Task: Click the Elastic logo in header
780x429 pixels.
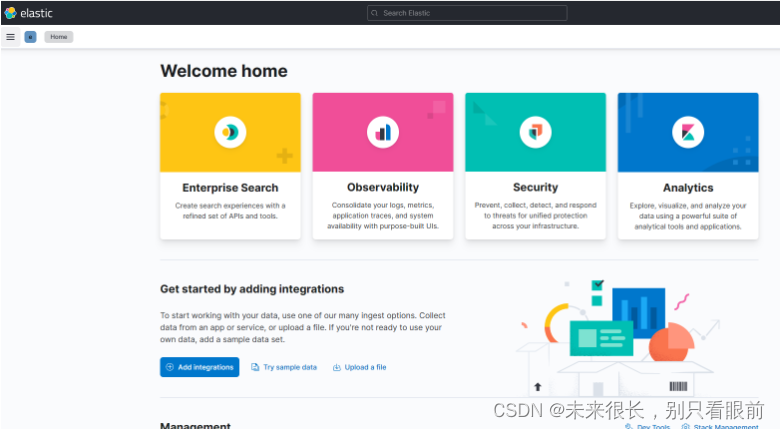Action: 28,13
